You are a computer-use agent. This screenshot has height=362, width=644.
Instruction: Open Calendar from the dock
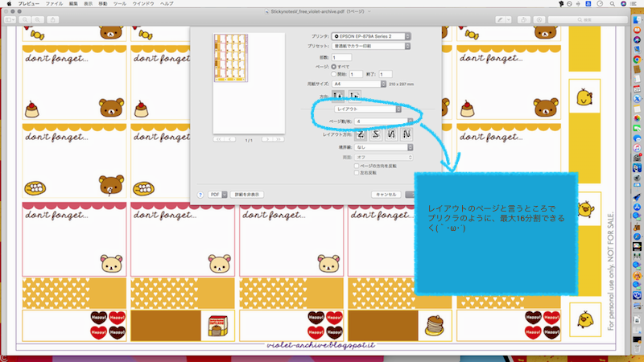(637, 89)
